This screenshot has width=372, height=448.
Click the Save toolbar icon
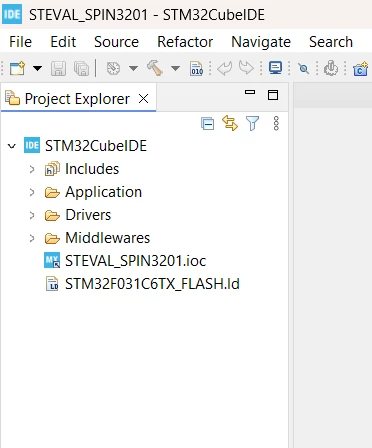[58, 69]
